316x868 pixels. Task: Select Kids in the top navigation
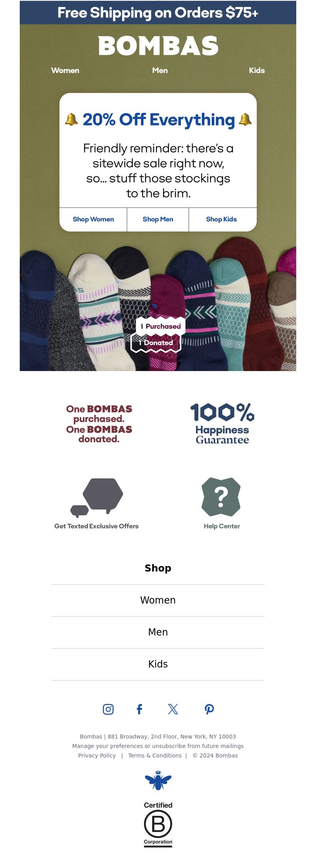tap(257, 70)
